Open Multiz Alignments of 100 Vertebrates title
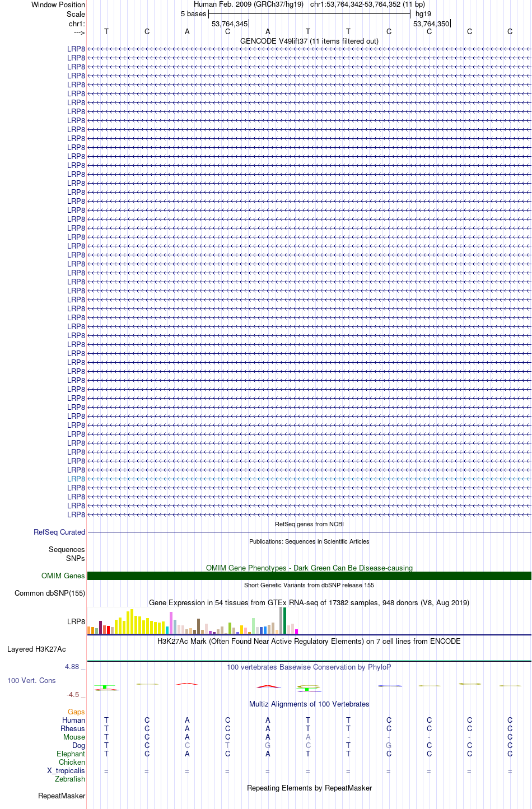Image resolution: width=532 pixels, height=809 pixels. 309,704
